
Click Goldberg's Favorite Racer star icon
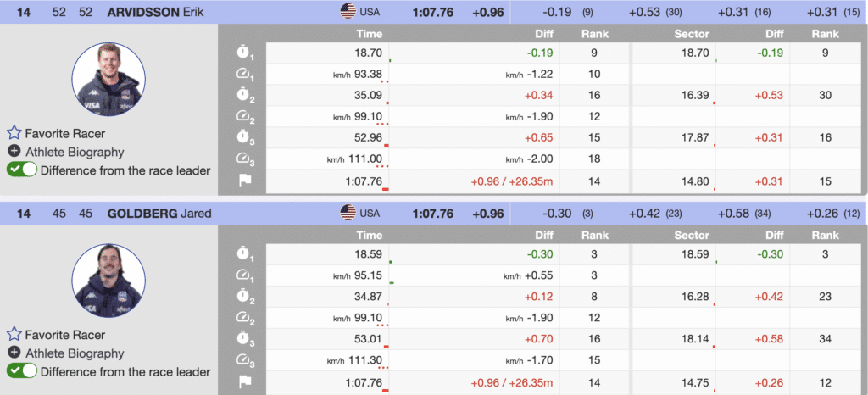[14, 335]
